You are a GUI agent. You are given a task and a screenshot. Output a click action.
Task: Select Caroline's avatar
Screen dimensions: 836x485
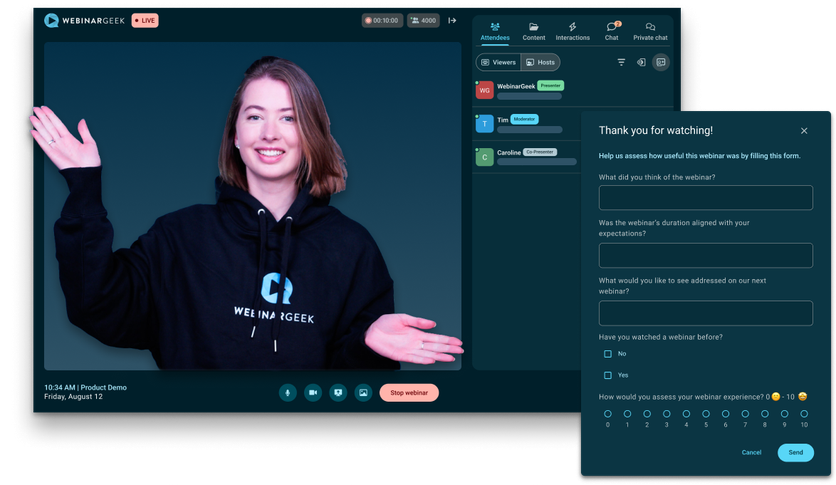tap(484, 157)
